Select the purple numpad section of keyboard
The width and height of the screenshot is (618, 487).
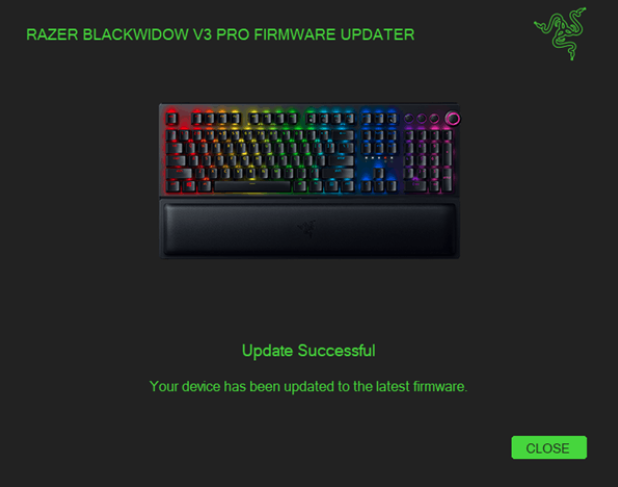pyautogui.click(x=428, y=162)
